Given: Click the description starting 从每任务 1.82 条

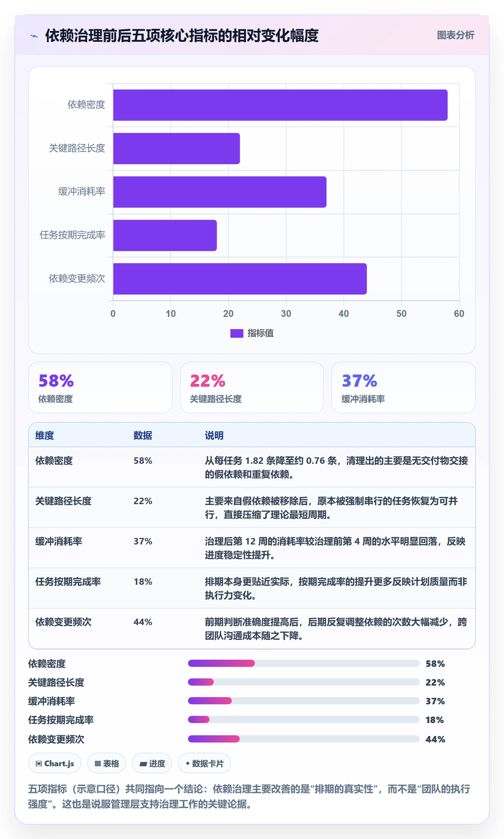Looking at the screenshot, I should 336,467.
